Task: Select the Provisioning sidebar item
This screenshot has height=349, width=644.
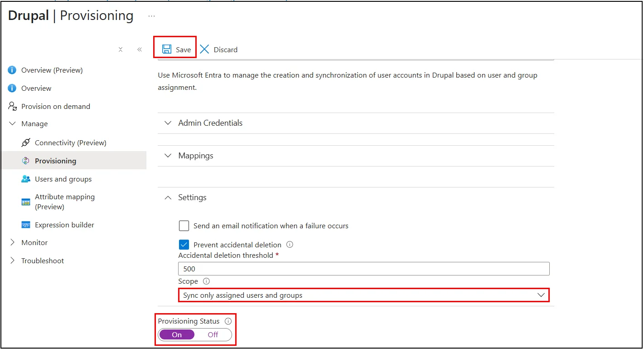Action: point(73,161)
